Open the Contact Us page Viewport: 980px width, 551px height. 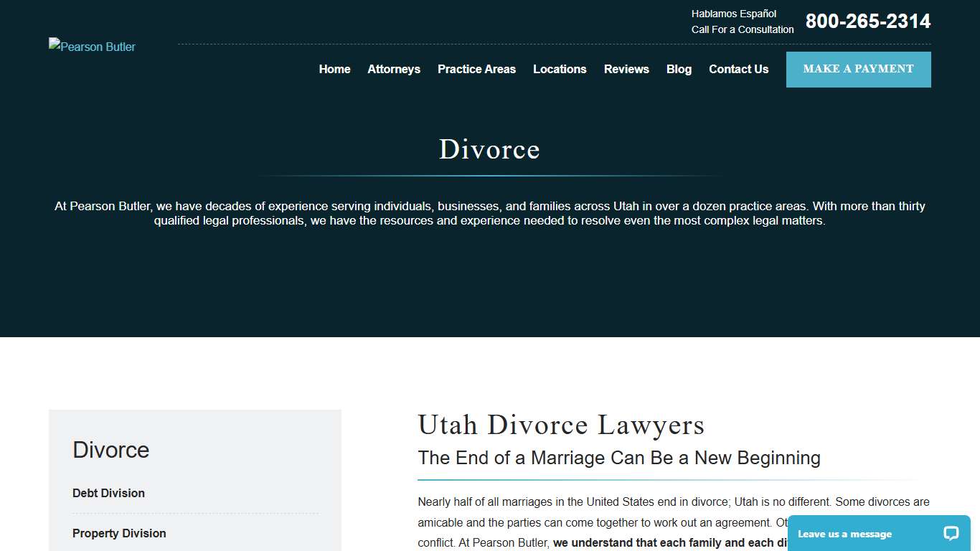click(x=738, y=69)
